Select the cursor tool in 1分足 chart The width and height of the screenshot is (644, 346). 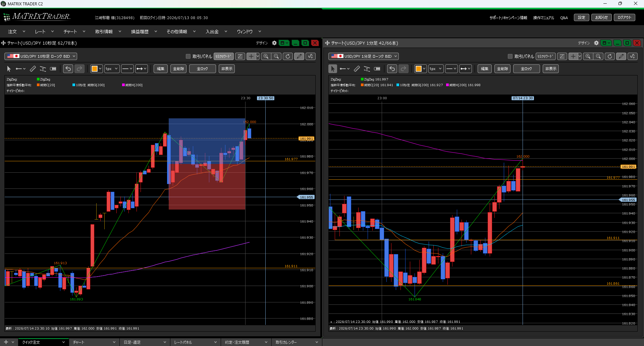coord(333,69)
